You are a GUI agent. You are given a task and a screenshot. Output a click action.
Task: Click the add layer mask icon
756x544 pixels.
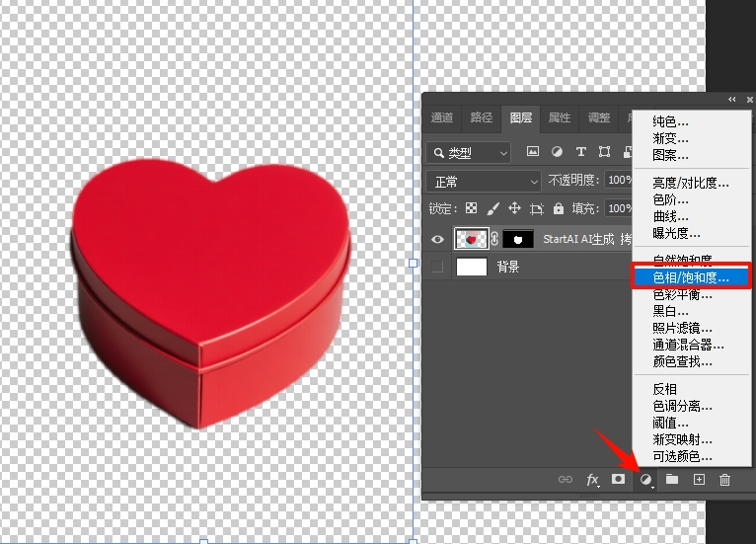(619, 480)
